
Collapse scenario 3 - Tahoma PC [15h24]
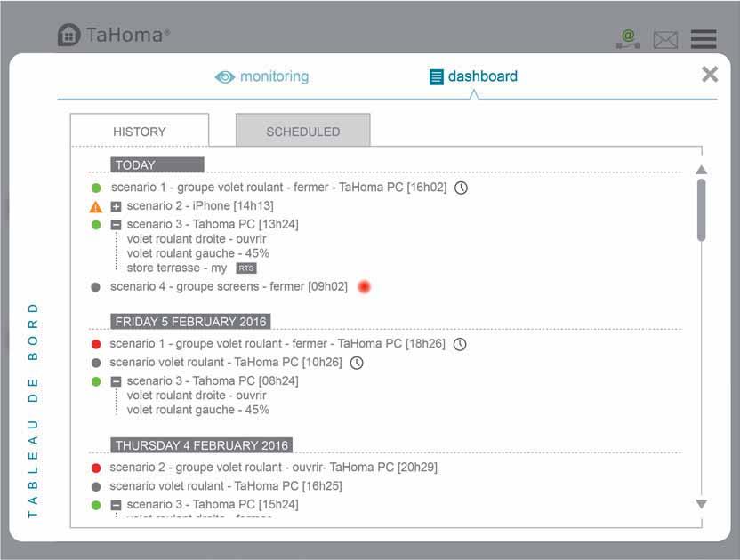pyautogui.click(x=116, y=505)
